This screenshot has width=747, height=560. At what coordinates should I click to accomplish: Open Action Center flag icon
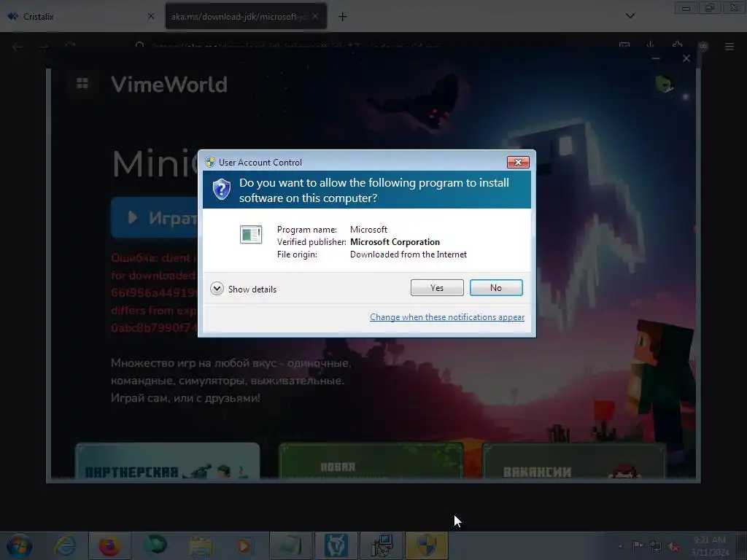tap(638, 545)
